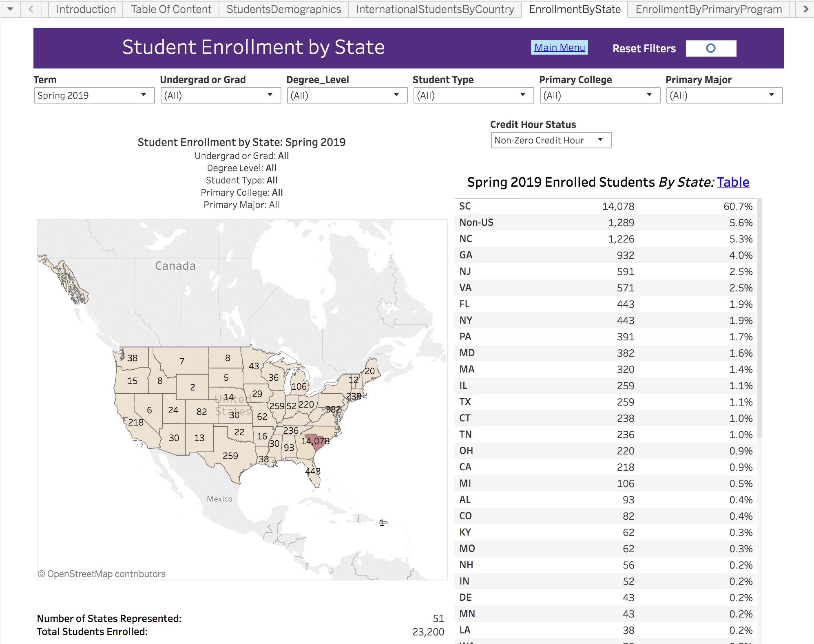Open InternationalStudentsByCountry tab
The width and height of the screenshot is (814, 644).
435,9
